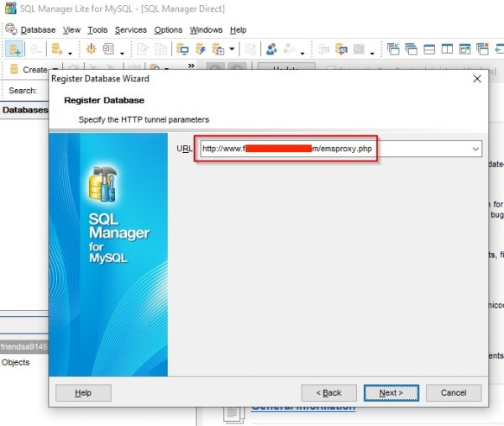This screenshot has width=504, height=426.
Task: Click the database with image arrow icon
Action: click(341, 50)
